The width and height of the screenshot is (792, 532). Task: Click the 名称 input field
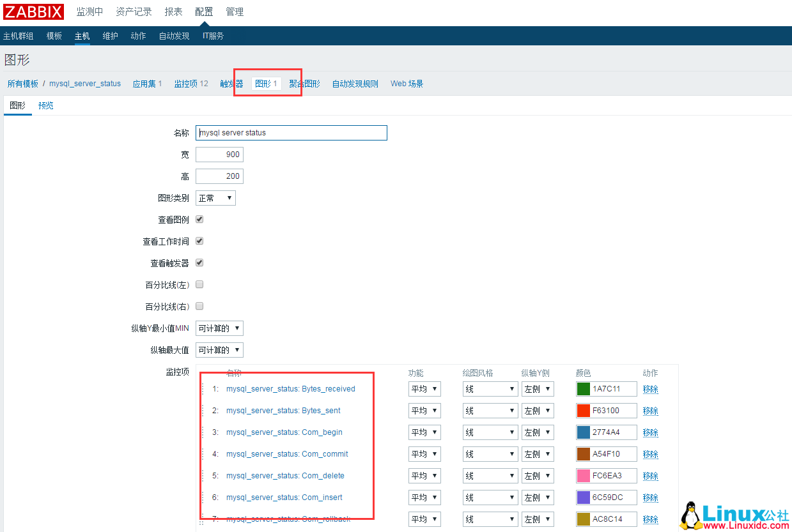point(291,132)
